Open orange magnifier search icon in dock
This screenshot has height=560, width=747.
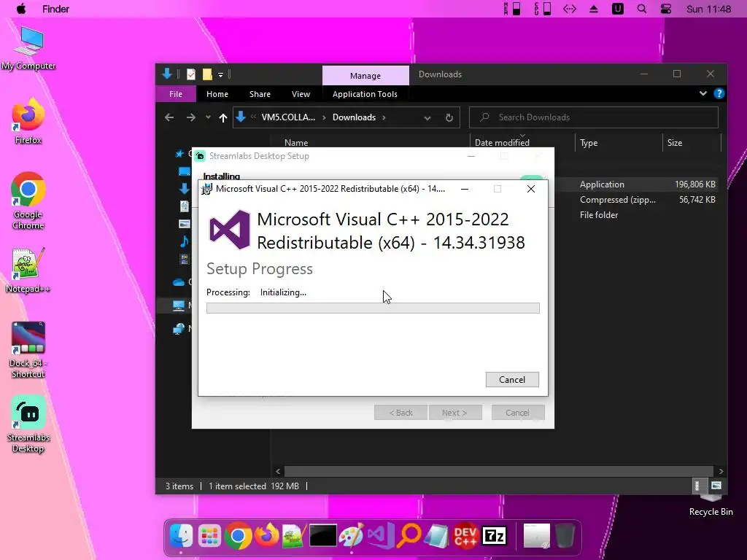point(409,535)
